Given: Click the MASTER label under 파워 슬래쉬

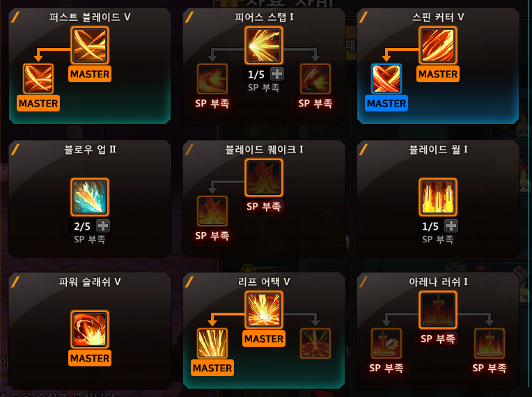Looking at the screenshot, I should point(90,358).
